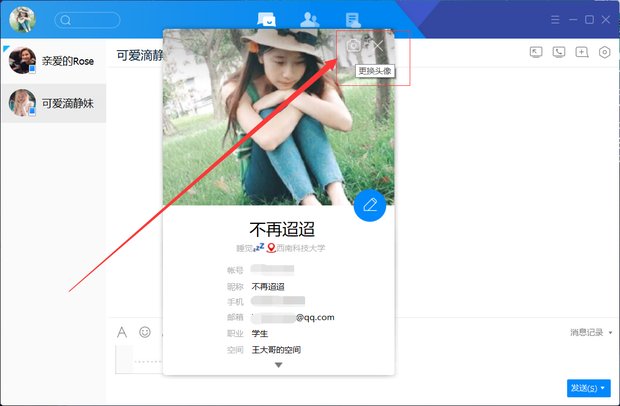Click the large profile cover photo
This screenshot has height=406, width=620.
point(278,117)
